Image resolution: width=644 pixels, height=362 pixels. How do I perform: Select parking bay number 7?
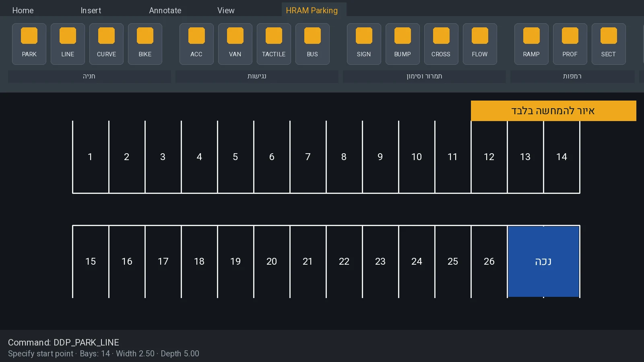pyautogui.click(x=308, y=157)
